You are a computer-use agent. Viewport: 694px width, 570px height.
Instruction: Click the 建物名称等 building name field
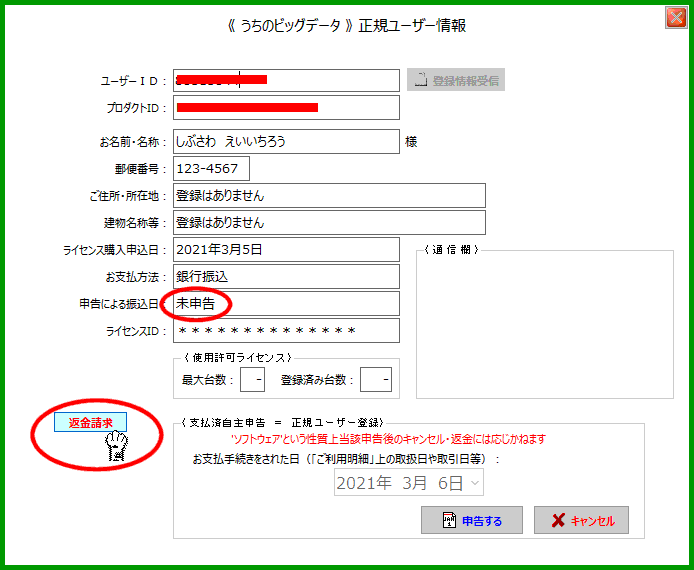pos(329,223)
